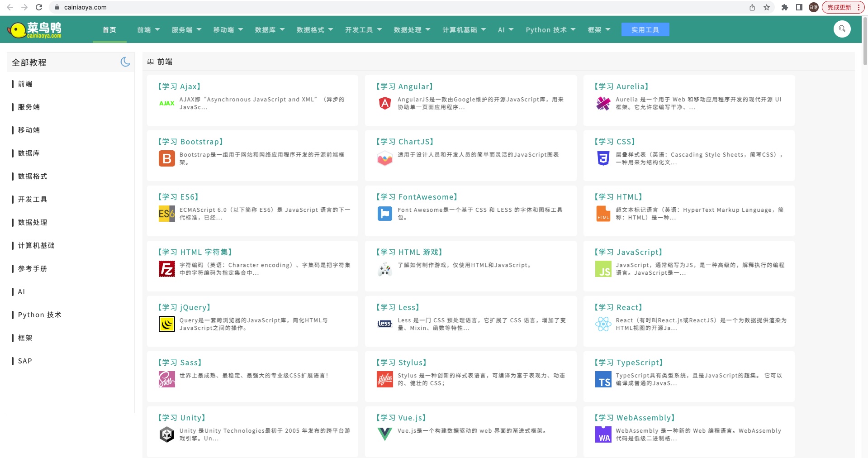
Task: Click the Vue.js V icon
Action: coord(385,434)
